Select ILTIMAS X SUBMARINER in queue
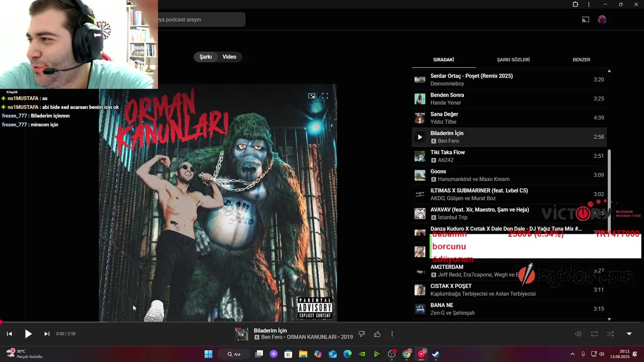 (x=509, y=194)
